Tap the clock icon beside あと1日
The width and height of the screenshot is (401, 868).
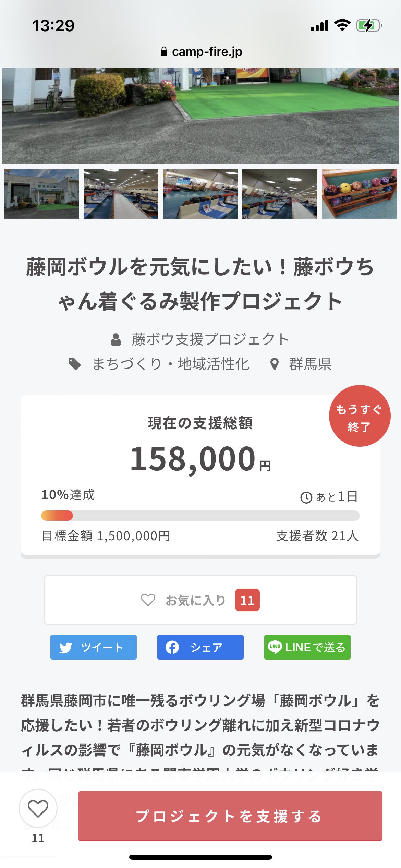tap(306, 497)
